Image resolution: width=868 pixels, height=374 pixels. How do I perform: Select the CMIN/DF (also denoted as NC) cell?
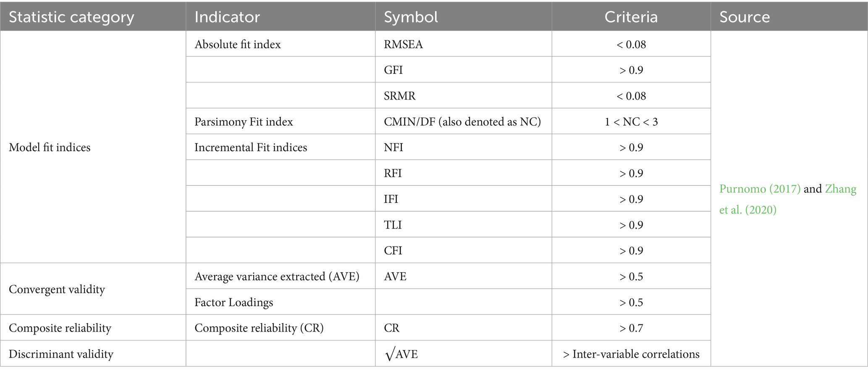click(x=462, y=122)
